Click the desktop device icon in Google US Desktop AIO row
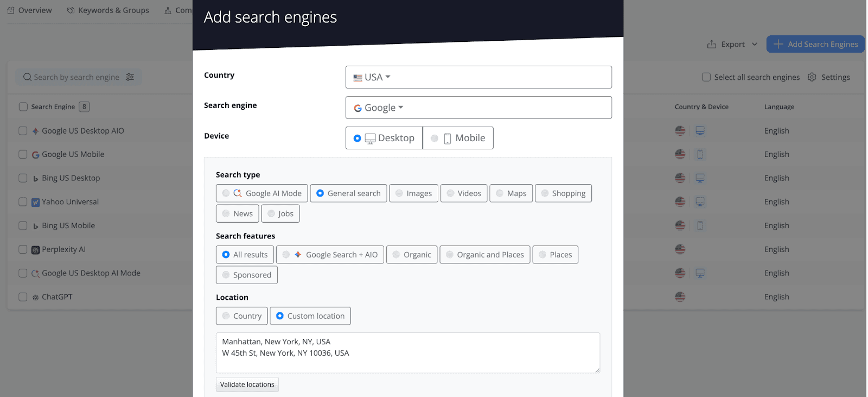Screen dimensions: 868x397 [700, 131]
